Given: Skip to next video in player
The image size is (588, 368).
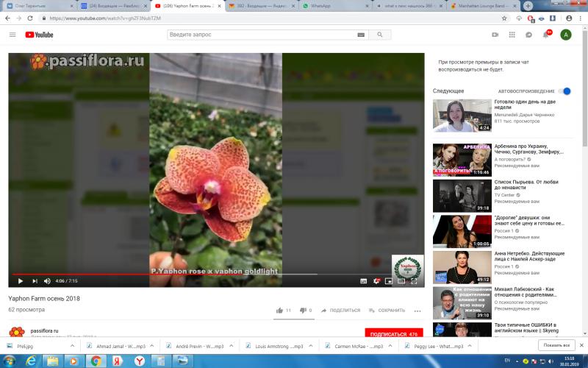Looking at the screenshot, I should 34,280.
